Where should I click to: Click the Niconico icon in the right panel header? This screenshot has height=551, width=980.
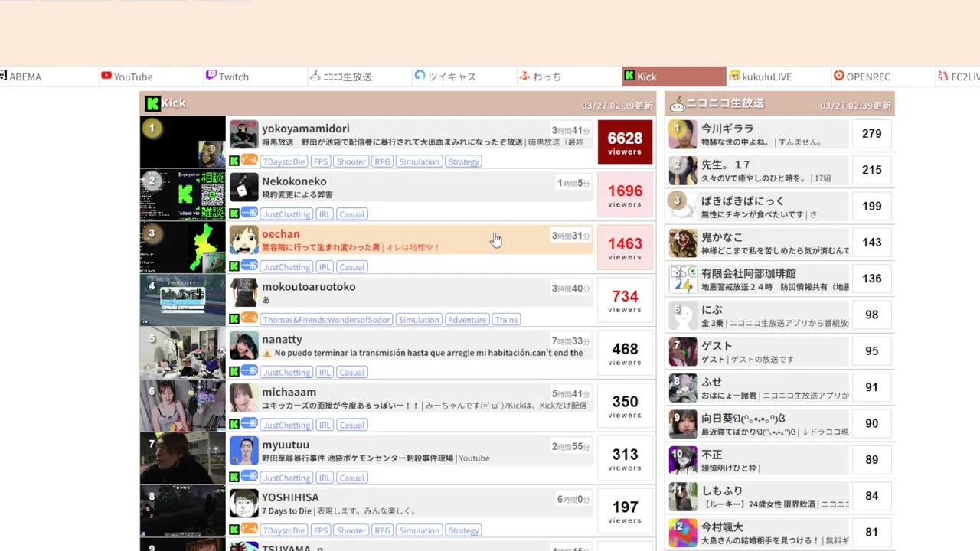677,104
